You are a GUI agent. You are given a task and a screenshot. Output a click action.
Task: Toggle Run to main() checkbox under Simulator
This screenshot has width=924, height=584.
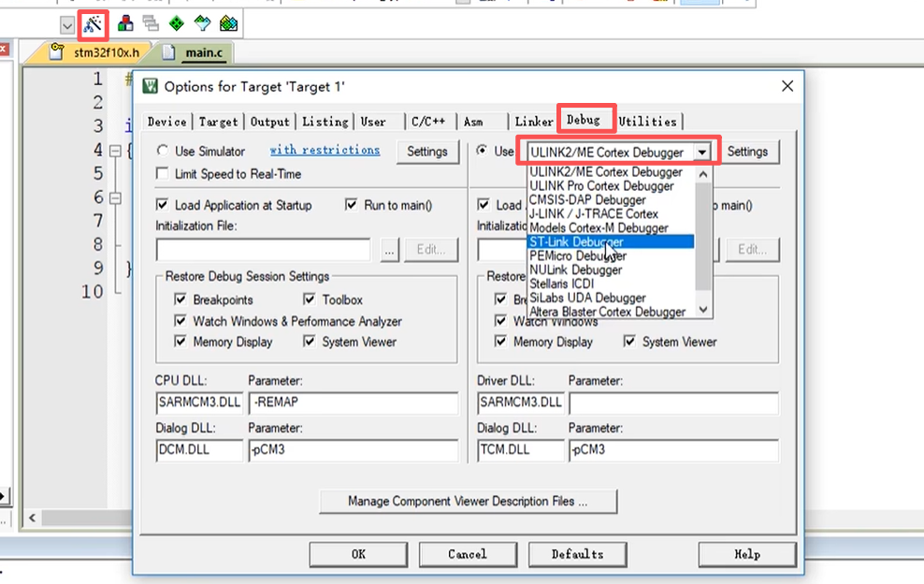click(352, 205)
